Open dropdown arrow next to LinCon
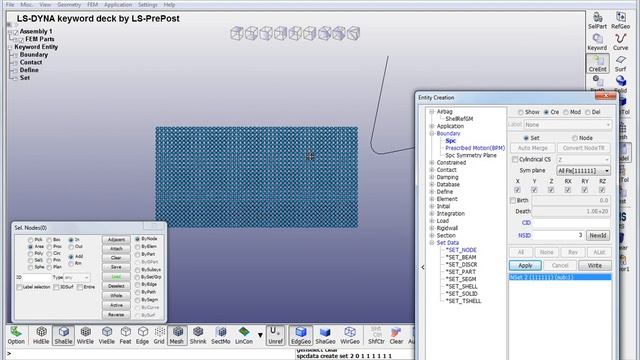Viewport: 640px width, 360px height. coord(260,335)
